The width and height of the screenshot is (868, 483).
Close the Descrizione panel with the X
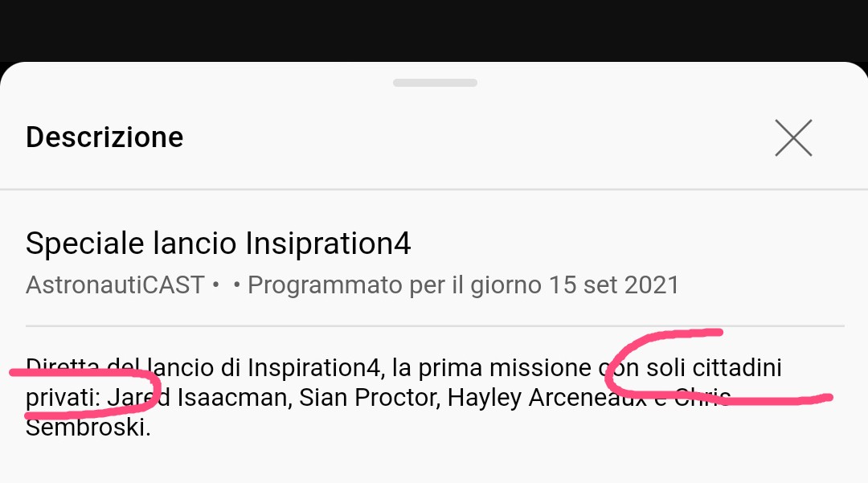(793, 137)
